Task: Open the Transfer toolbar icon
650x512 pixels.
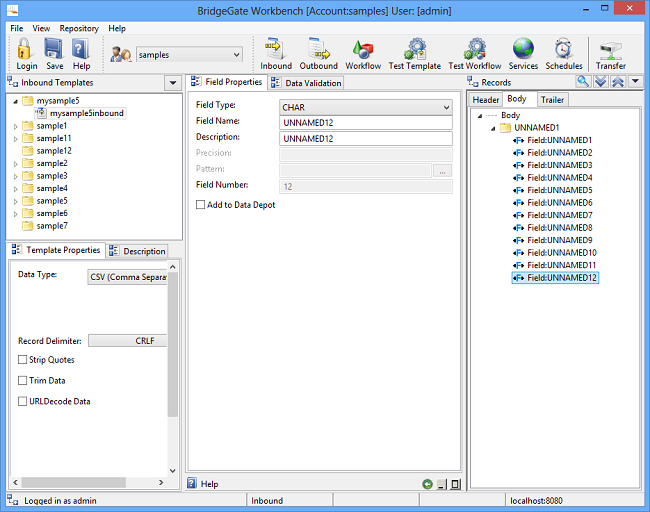Action: pyautogui.click(x=611, y=51)
